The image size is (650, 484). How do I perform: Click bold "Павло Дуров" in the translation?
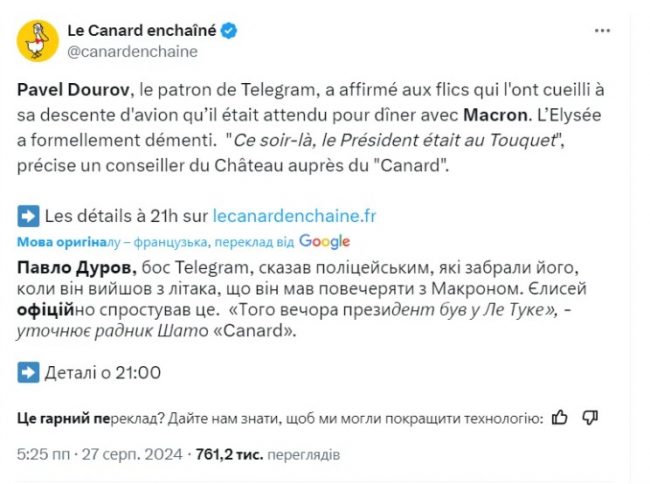(65, 267)
